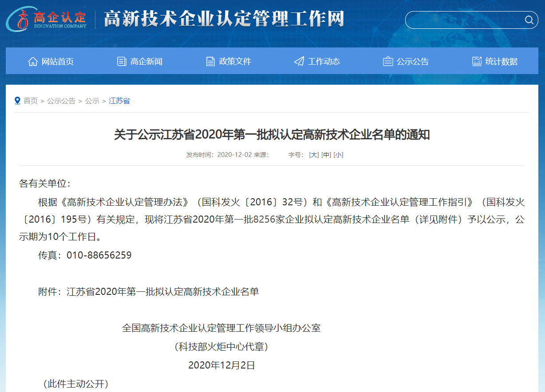
Task: Click the clipboard icon beside 公示公告
Action: point(388,62)
